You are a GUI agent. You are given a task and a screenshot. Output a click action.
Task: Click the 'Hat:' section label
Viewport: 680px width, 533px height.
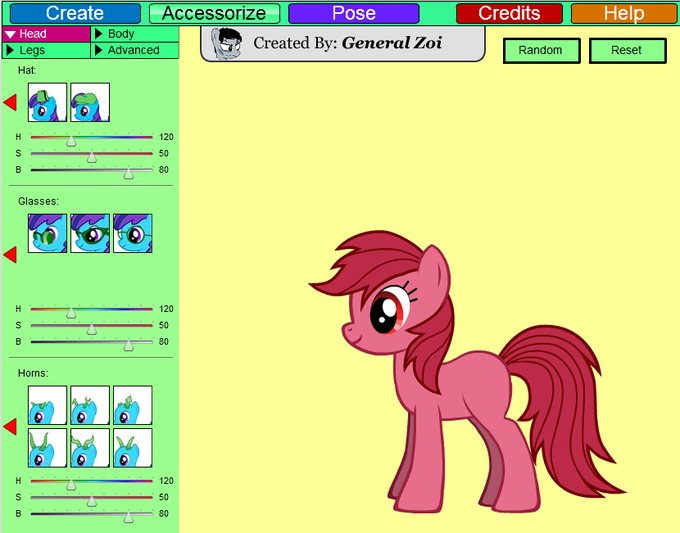coord(26,70)
